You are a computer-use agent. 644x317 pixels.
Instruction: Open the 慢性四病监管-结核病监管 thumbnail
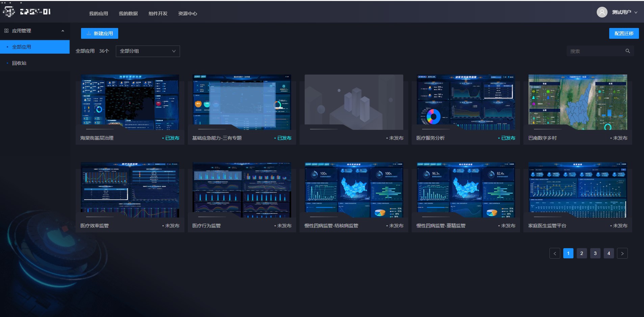(354, 190)
